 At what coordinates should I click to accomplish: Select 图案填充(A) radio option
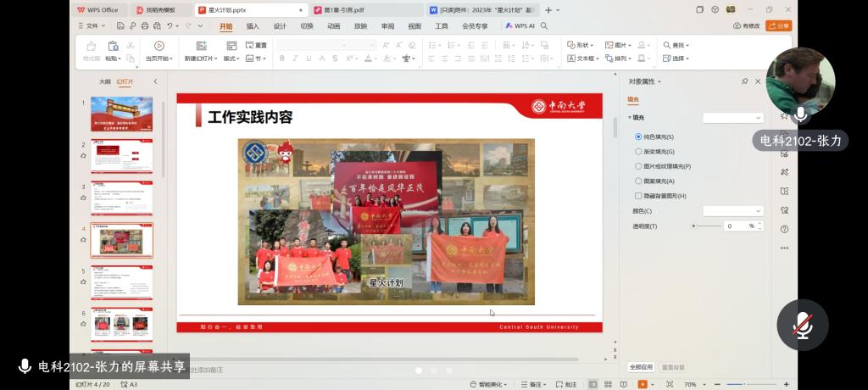pyautogui.click(x=638, y=181)
